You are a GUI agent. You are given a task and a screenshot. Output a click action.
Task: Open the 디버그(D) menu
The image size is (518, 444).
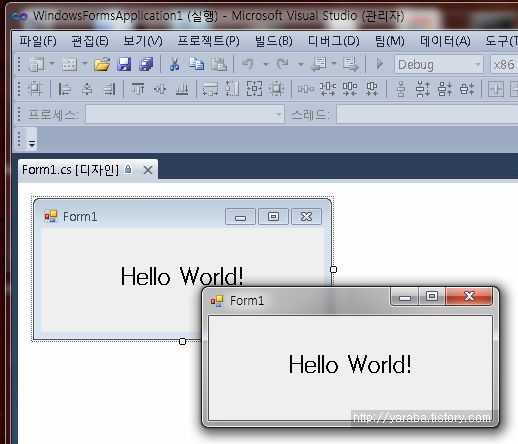(334, 41)
